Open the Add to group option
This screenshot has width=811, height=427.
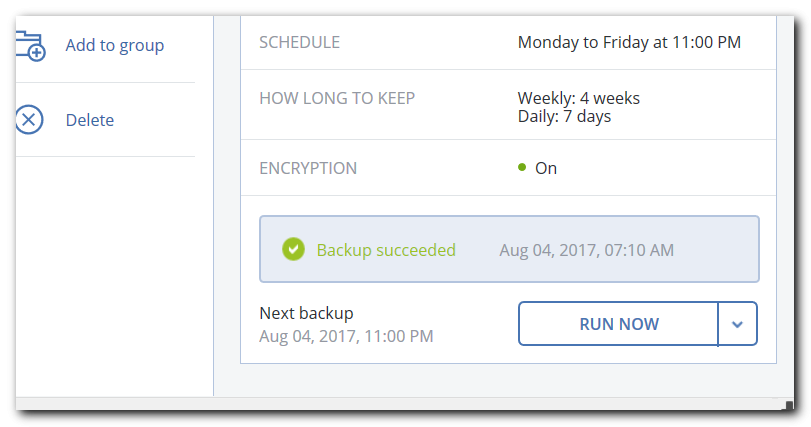114,45
